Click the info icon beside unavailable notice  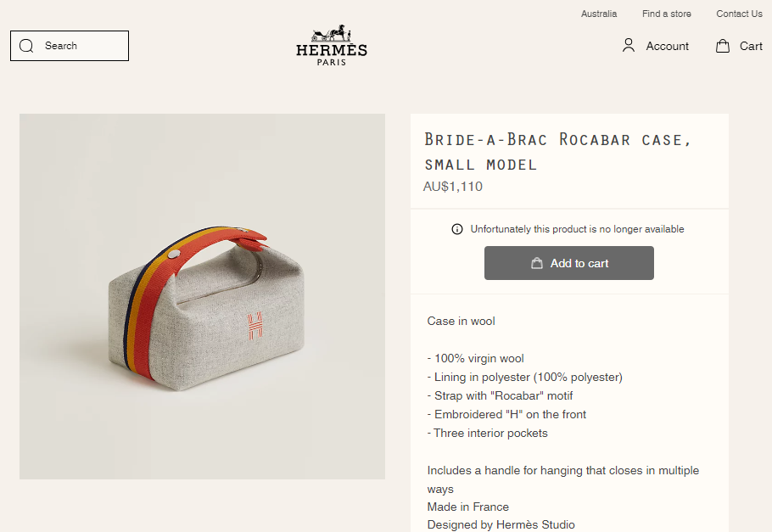(x=457, y=229)
